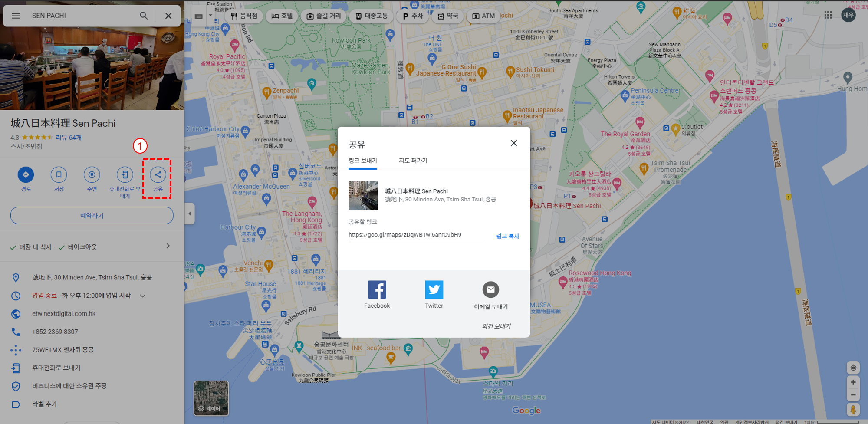Close the 공유 share dialog
The height and width of the screenshot is (424, 868).
(514, 143)
